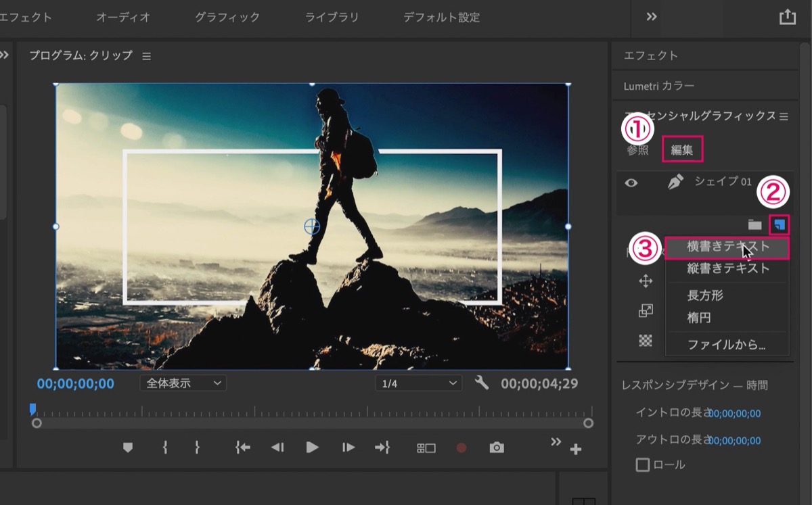Show more workspaces with the top chevrons

[x=652, y=17]
